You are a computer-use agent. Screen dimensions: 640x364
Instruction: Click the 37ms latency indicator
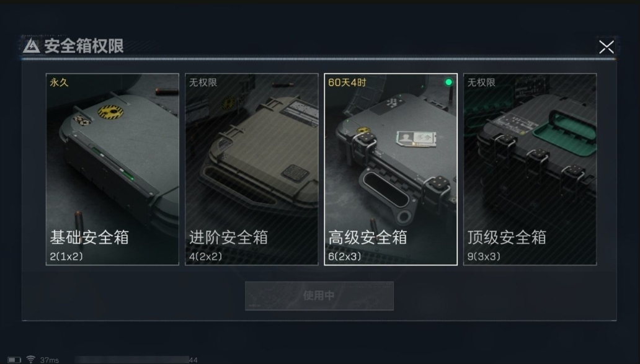[x=50, y=360]
